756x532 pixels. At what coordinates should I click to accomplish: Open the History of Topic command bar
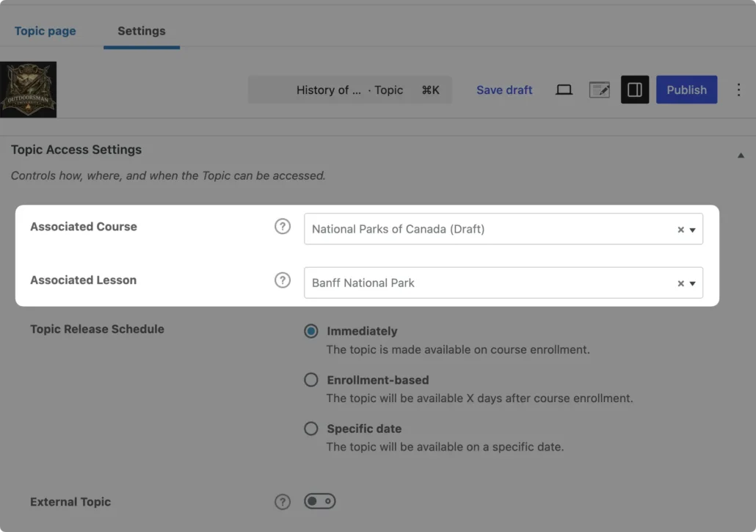[x=350, y=90]
